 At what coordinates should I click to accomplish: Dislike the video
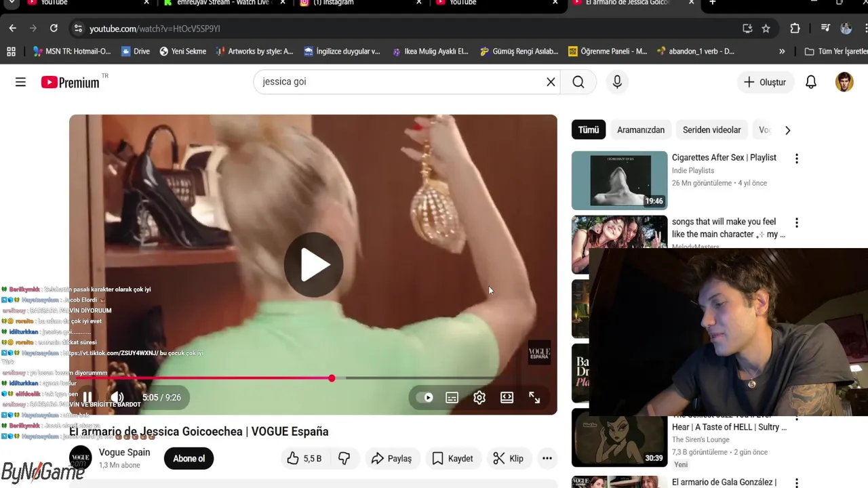point(344,459)
